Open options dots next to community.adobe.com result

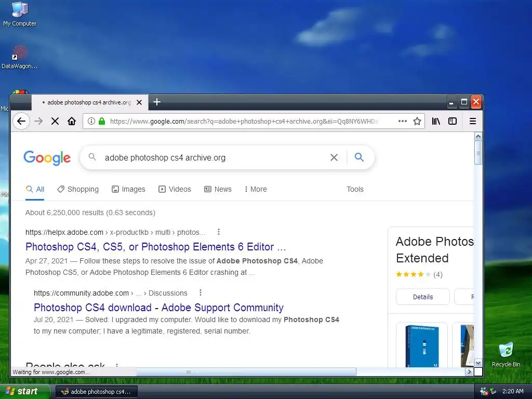tap(201, 292)
